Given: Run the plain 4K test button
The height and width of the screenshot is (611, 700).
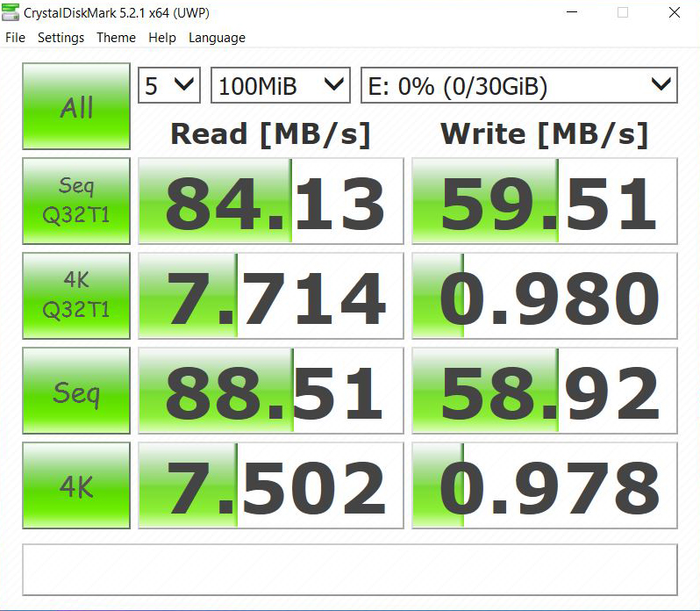Looking at the screenshot, I should tap(76, 485).
